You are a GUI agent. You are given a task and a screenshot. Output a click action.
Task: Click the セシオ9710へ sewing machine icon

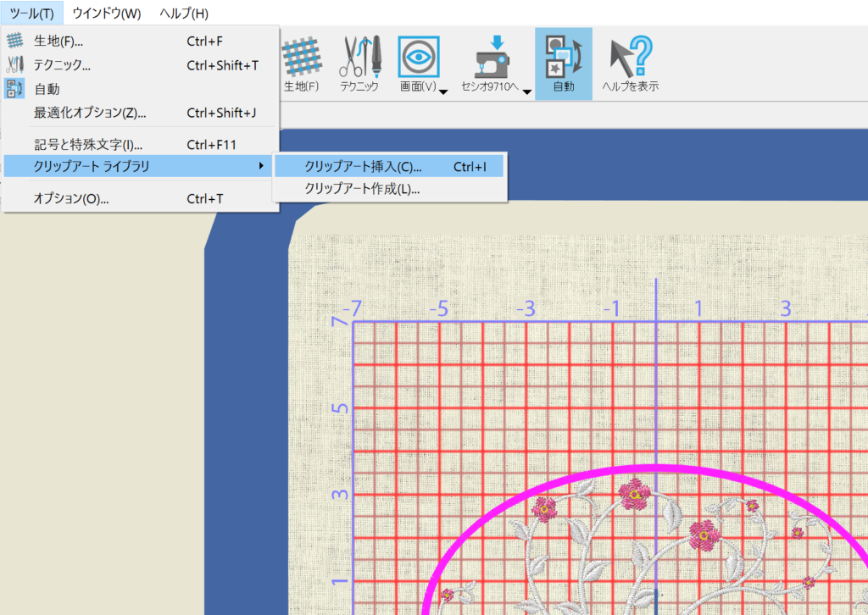[x=496, y=58]
